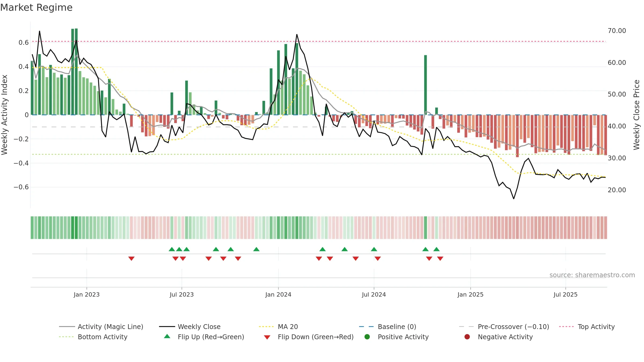This screenshot has height=362, width=644.
Task: Toggle the Pre-Crossover (−0.10) legend entry
Action: pos(504,327)
